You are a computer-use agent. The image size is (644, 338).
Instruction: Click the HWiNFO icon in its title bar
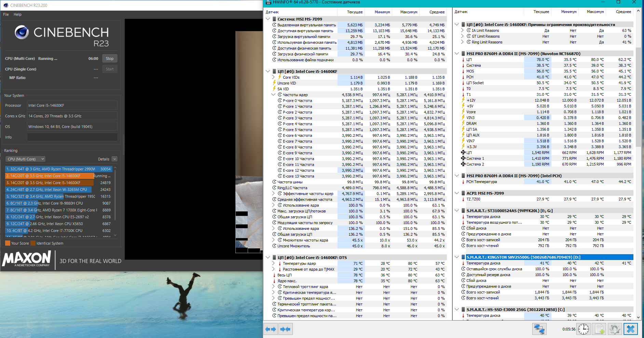[269, 2]
